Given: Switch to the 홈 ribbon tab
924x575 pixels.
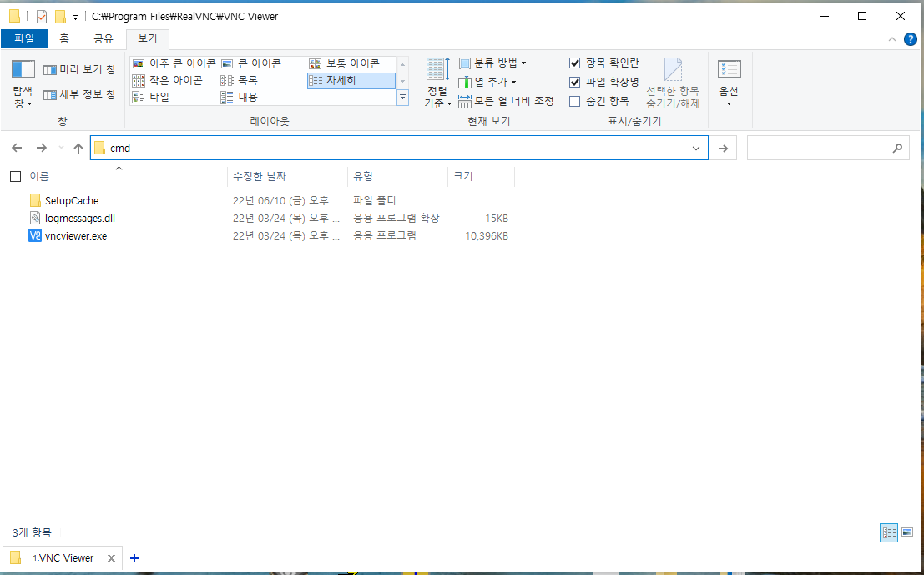Looking at the screenshot, I should (x=63, y=39).
